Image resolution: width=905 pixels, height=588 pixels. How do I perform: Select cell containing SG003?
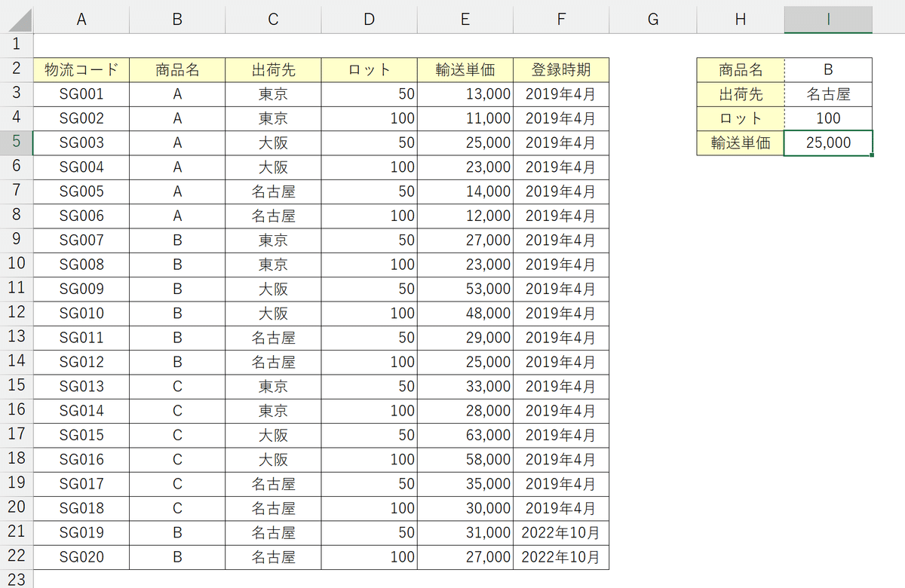coord(81,142)
